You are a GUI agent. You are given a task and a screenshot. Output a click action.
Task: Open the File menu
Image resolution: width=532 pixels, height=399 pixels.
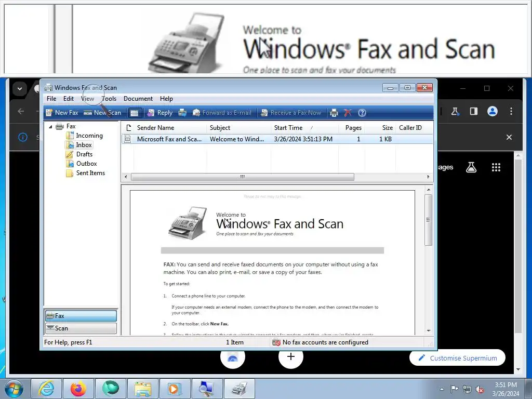pyautogui.click(x=51, y=99)
